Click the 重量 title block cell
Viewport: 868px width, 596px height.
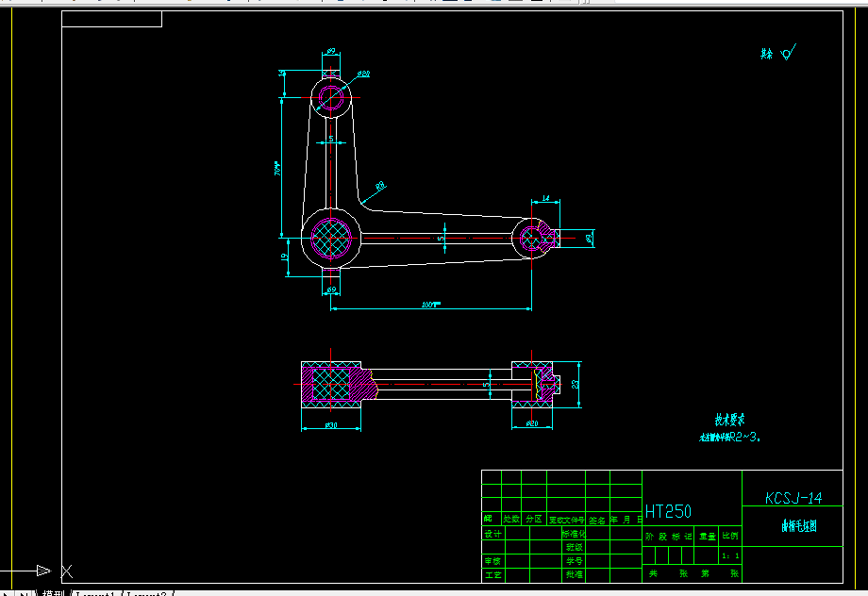[707, 536]
